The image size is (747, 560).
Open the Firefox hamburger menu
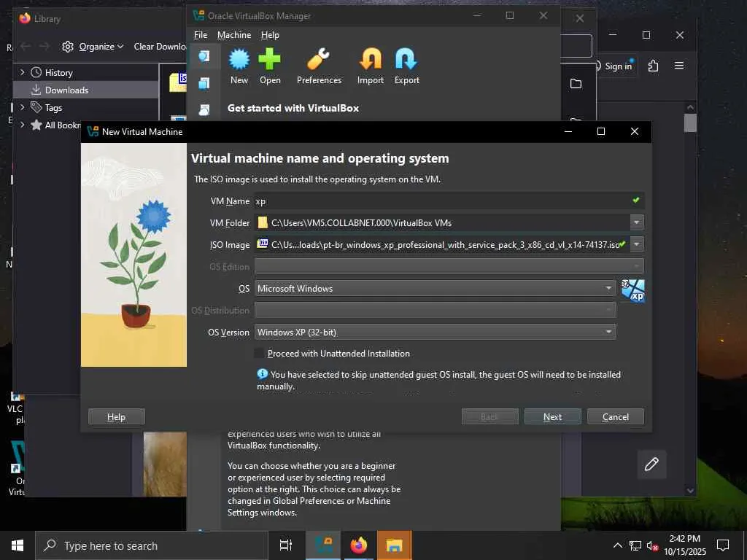point(679,65)
